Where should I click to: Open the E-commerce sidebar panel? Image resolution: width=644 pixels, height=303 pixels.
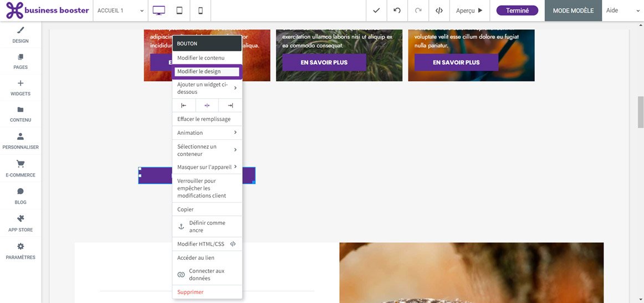tap(21, 169)
